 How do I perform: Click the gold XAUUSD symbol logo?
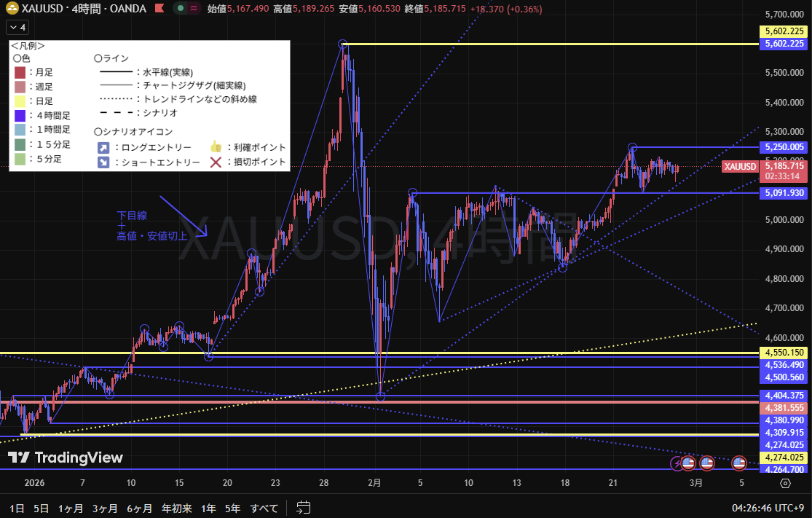(x=12, y=9)
